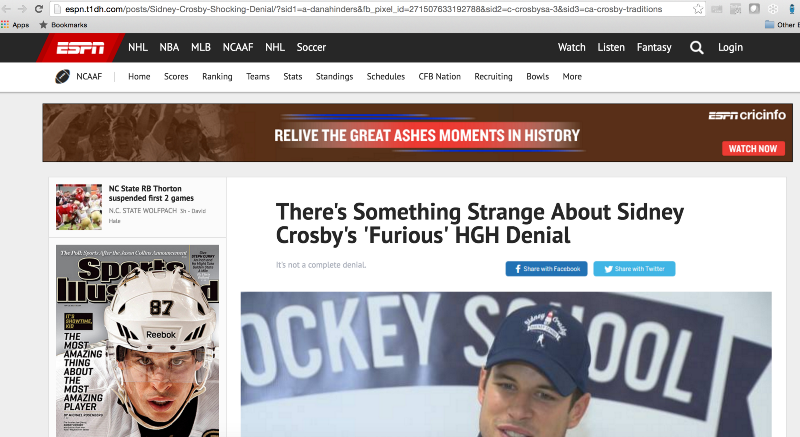Reload the page with the refresh icon
Screen dimensions: 800x437
[38, 9]
